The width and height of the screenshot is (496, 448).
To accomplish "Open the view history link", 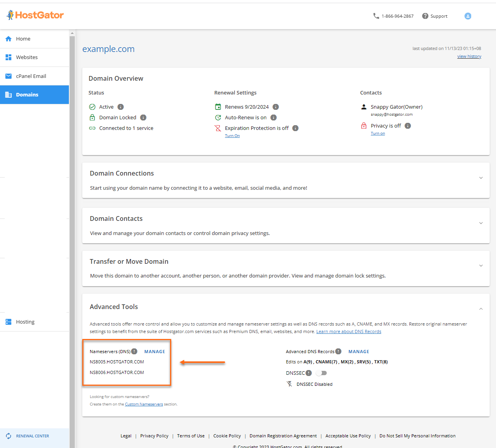I will point(469,57).
